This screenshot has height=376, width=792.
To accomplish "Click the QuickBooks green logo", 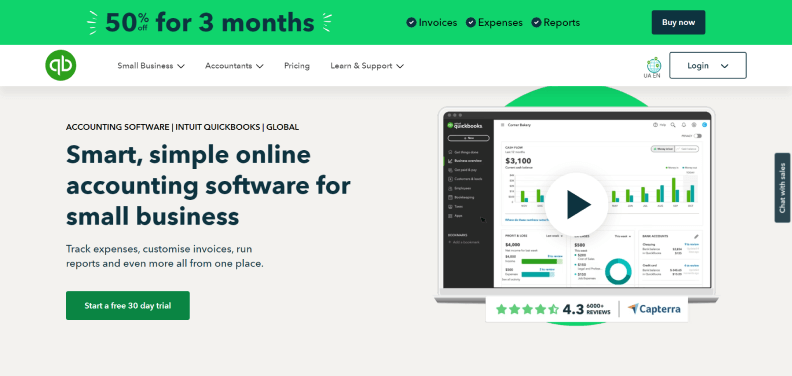I will click(61, 65).
